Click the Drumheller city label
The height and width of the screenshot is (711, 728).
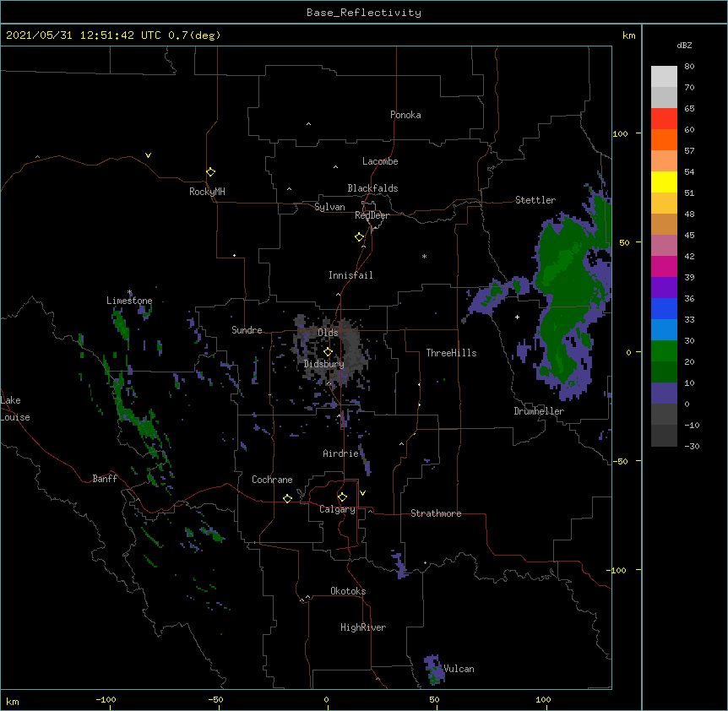click(x=539, y=411)
